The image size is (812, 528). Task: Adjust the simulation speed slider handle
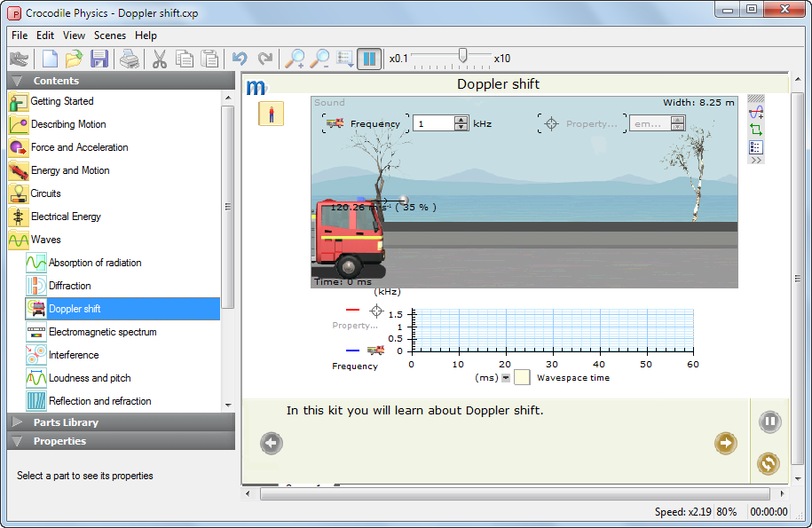[463, 55]
